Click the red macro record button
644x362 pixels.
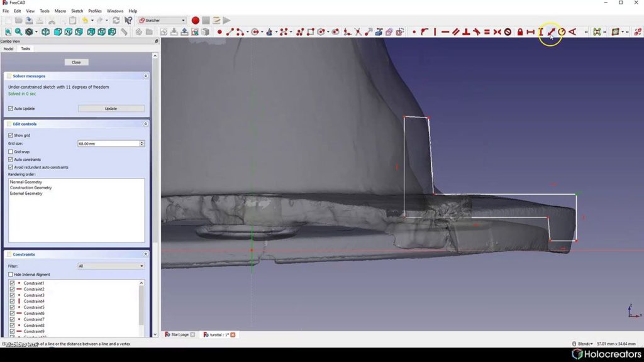coord(195,21)
